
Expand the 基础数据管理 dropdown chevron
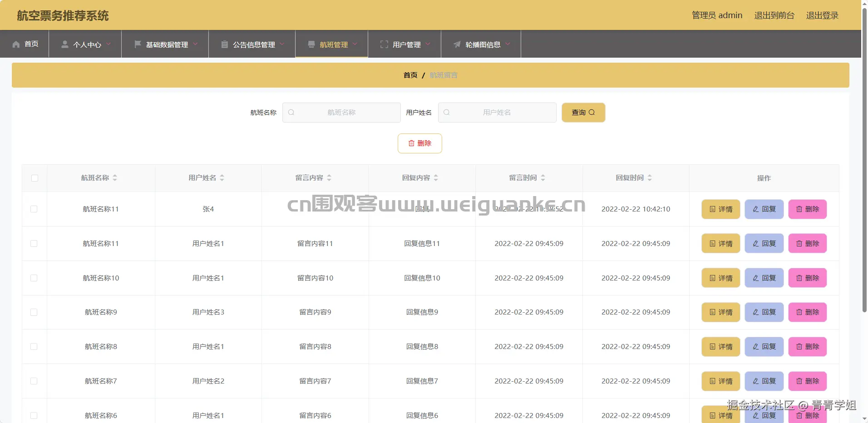click(x=195, y=44)
